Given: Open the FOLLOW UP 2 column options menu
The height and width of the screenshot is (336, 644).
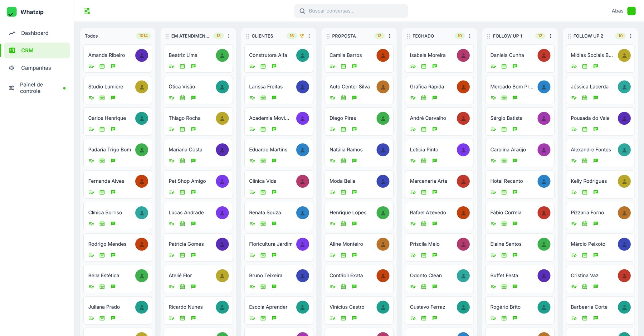Looking at the screenshot, I should [x=631, y=36].
